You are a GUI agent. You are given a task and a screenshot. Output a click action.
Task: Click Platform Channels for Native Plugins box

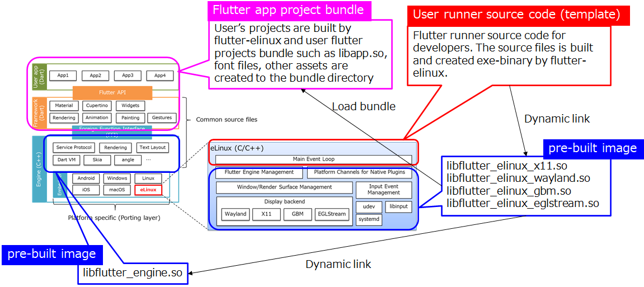(359, 172)
